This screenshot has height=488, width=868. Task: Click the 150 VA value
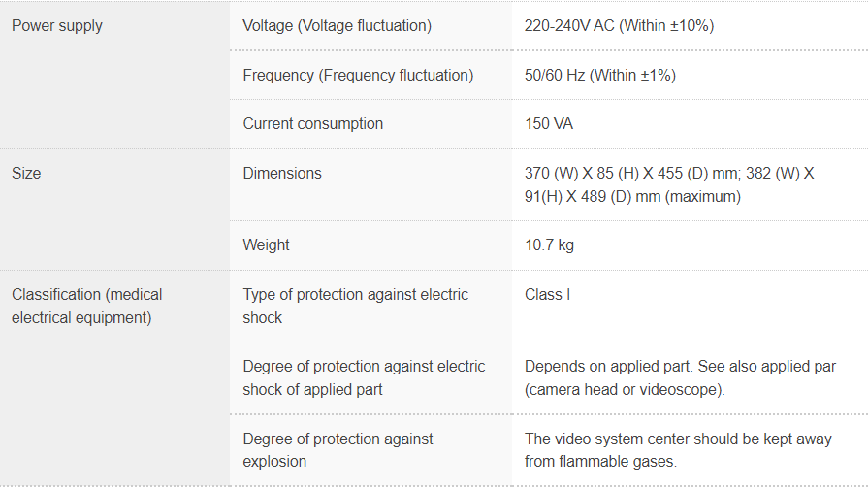tap(549, 123)
